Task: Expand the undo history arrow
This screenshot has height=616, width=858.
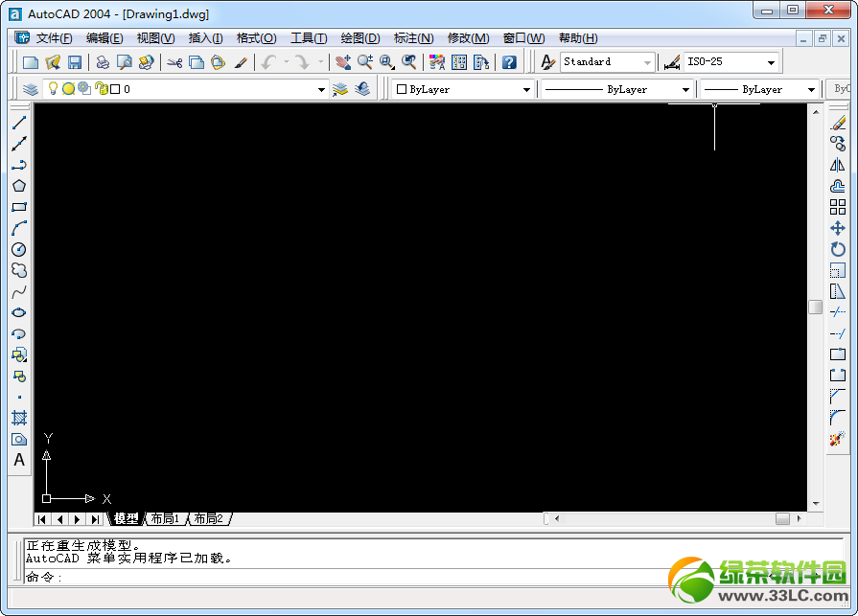Action: [286, 61]
